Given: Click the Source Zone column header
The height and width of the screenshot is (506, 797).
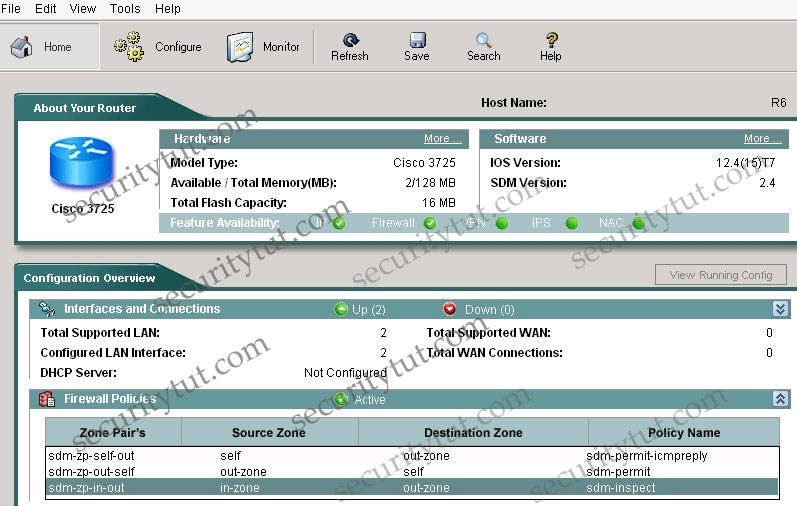Looking at the screenshot, I should 269,432.
